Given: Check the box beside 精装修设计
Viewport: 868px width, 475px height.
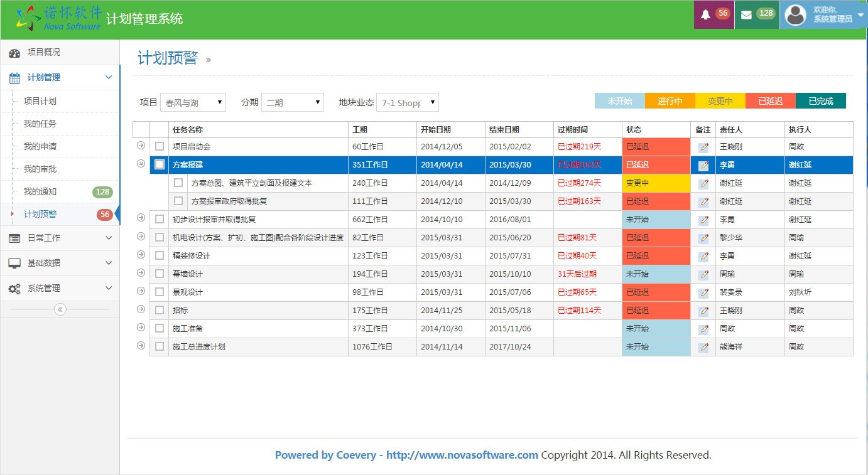Looking at the screenshot, I should [160, 255].
